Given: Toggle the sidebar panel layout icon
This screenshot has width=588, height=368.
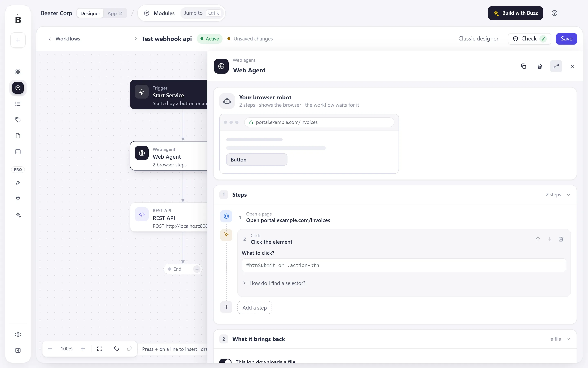Looking at the screenshot, I should pyautogui.click(x=18, y=350).
